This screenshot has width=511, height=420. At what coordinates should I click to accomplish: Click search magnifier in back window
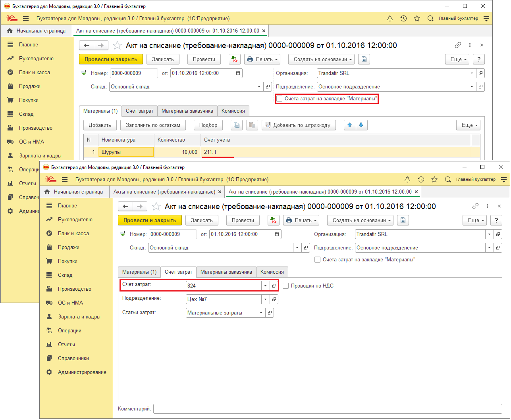(430, 18)
